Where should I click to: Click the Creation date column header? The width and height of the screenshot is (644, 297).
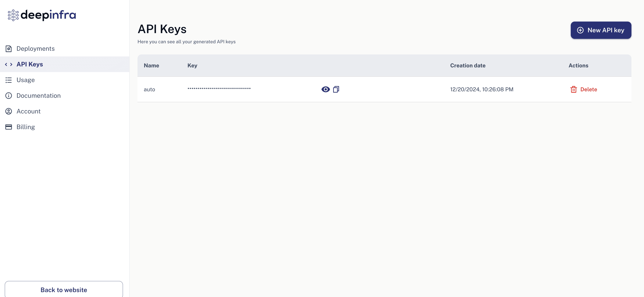[468, 65]
